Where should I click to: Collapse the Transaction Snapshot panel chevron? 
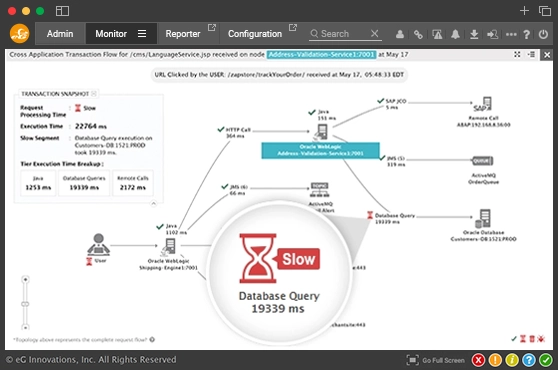(153, 204)
